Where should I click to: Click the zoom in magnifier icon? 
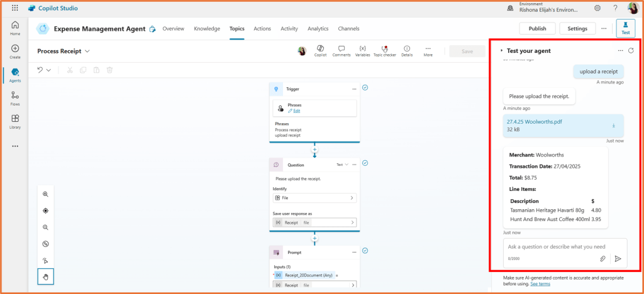46,195
